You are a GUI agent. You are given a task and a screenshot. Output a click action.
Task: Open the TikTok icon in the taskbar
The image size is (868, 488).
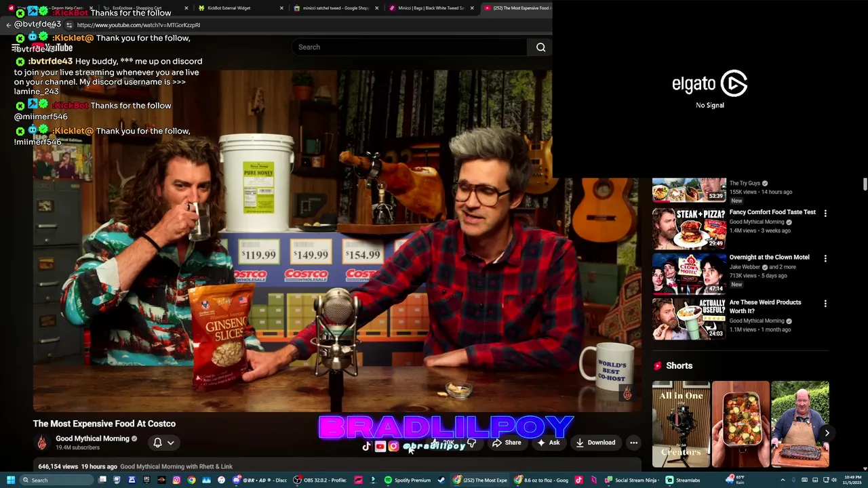coord(578,480)
